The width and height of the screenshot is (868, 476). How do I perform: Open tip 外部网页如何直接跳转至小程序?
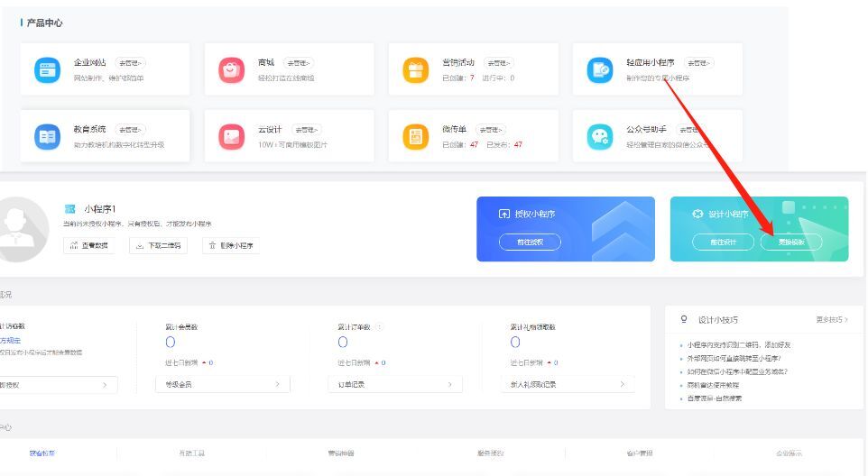pos(734,358)
